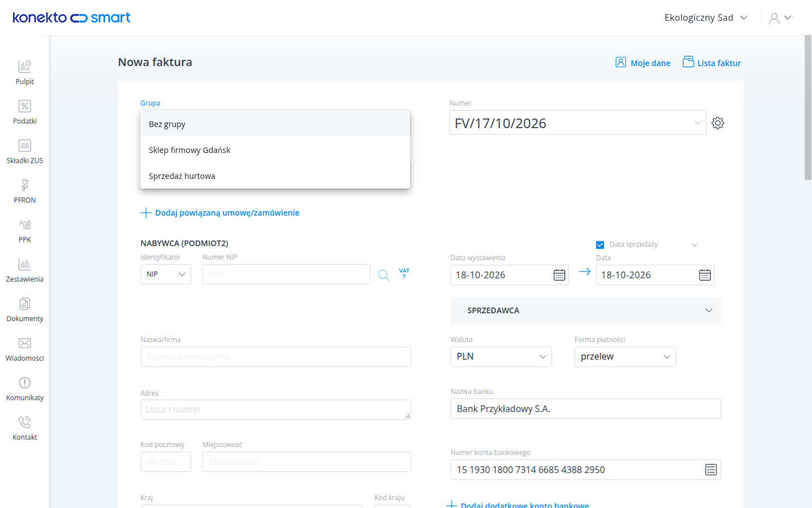Open PFRON section in sidebar
812x508 pixels.
pyautogui.click(x=25, y=191)
